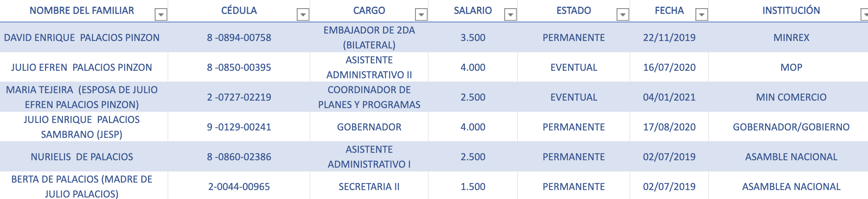Open the FECHA column filter arrow
The image size is (868, 199).
pyautogui.click(x=702, y=15)
